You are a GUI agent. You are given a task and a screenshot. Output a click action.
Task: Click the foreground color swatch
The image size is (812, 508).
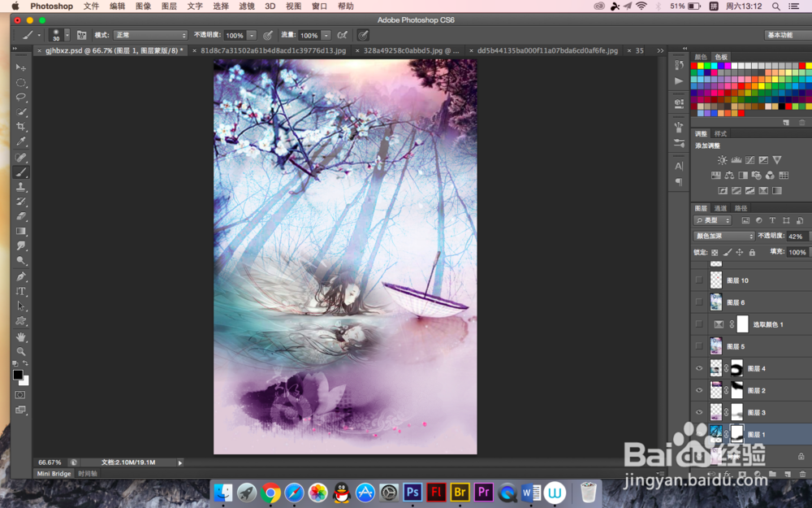(x=18, y=374)
